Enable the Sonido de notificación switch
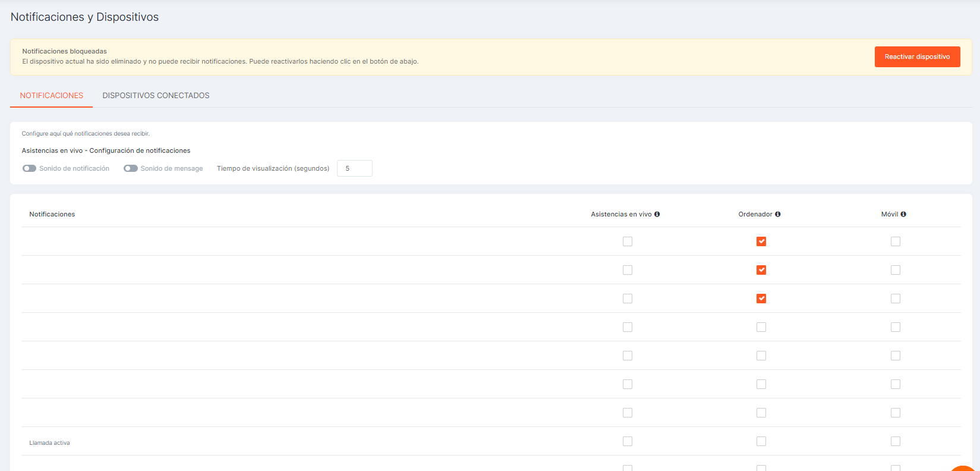This screenshot has height=471, width=980. [x=29, y=168]
